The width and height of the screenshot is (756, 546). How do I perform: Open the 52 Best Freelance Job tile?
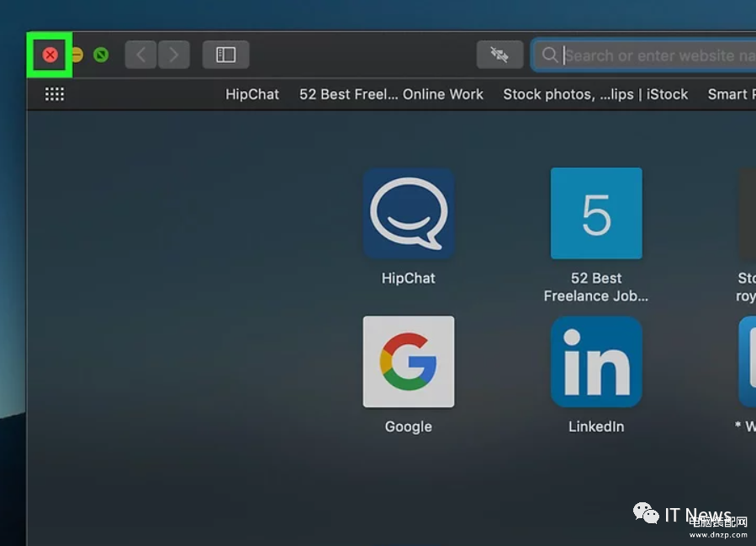[596, 213]
